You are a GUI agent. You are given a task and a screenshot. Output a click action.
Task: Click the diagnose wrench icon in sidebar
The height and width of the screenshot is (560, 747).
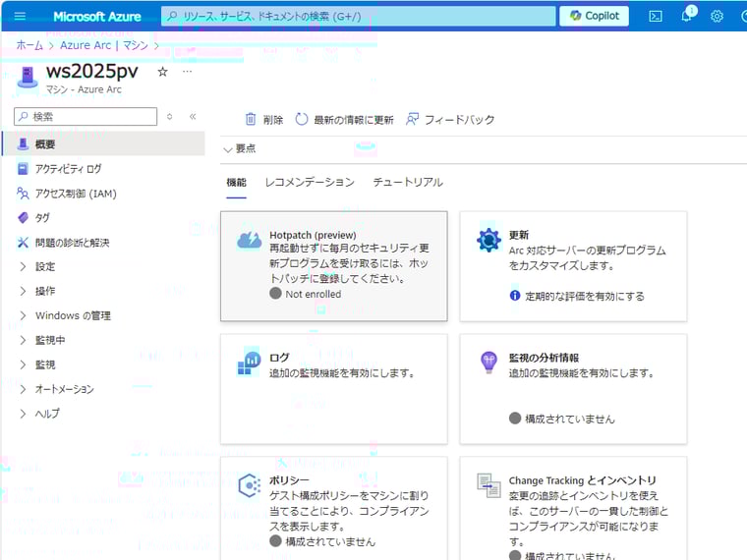tap(23, 243)
